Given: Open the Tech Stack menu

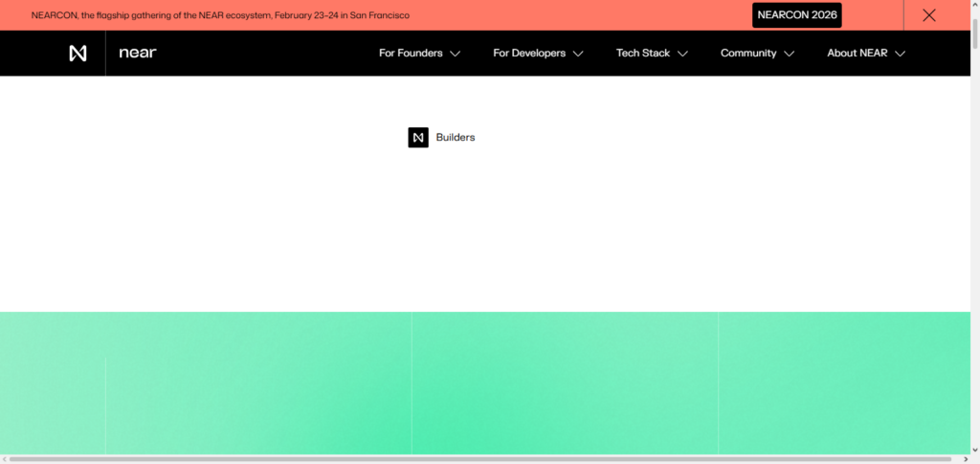Looking at the screenshot, I should (x=642, y=54).
